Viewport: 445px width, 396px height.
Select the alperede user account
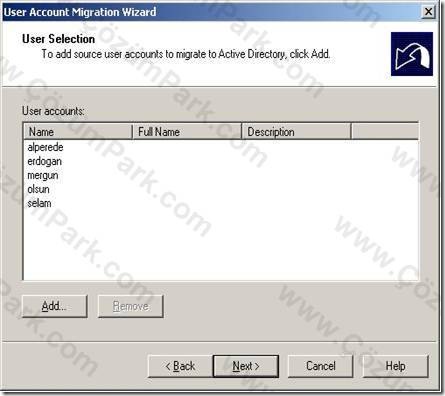coord(45,147)
